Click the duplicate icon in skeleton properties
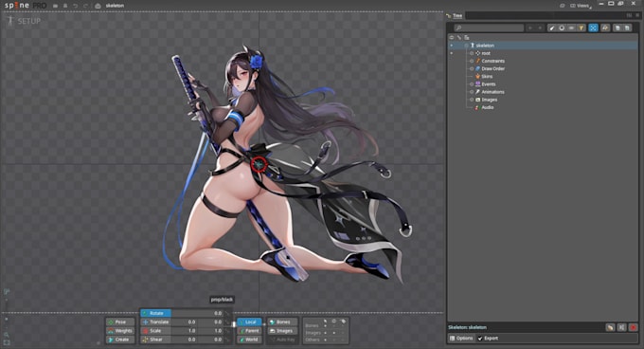The image size is (644, 349). tap(621, 327)
